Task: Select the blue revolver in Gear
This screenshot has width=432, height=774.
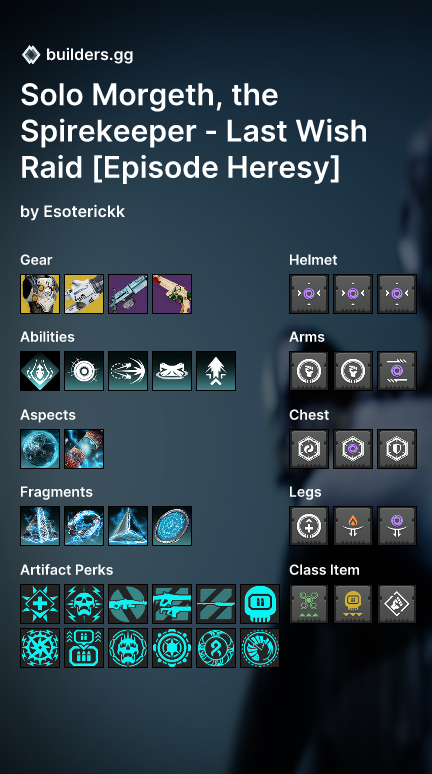Action: pyautogui.click(x=128, y=294)
